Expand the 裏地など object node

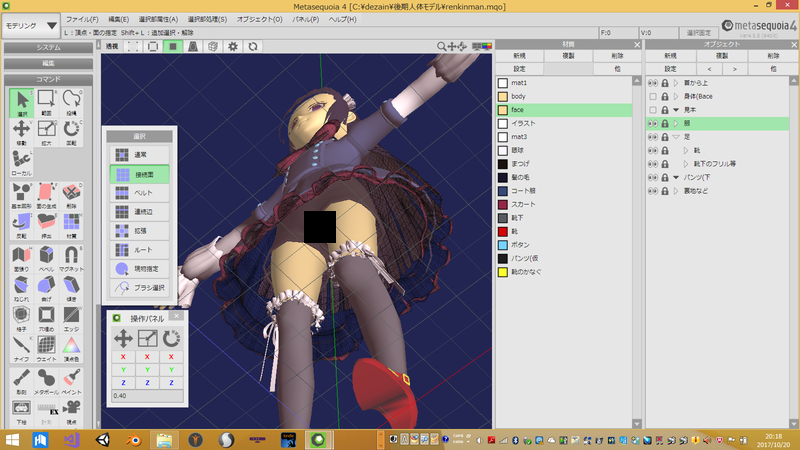tap(676, 191)
